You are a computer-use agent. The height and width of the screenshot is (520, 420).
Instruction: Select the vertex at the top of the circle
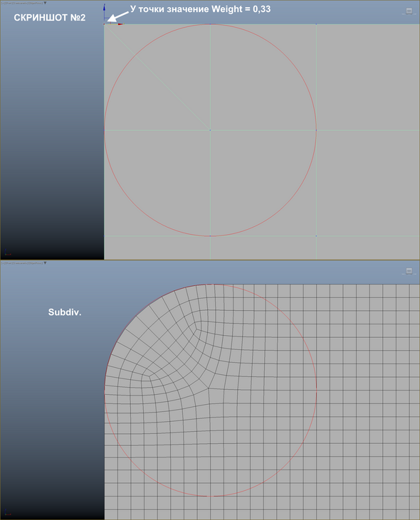210,24
